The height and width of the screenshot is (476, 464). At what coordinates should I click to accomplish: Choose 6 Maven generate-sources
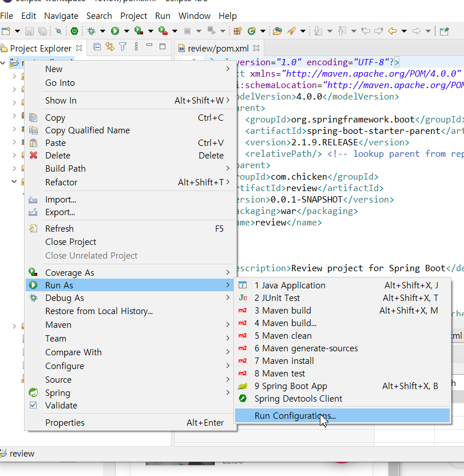pyautogui.click(x=342, y=348)
